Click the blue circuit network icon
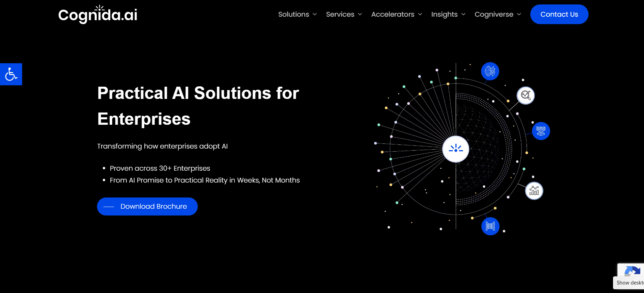The image size is (644, 293). [x=490, y=226]
